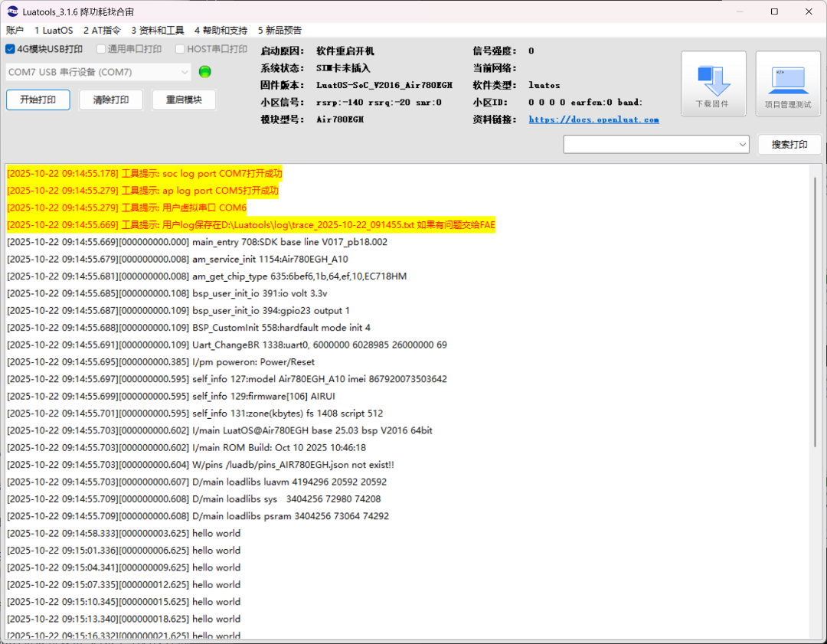Click the Air780EGH module model value

[340, 119]
